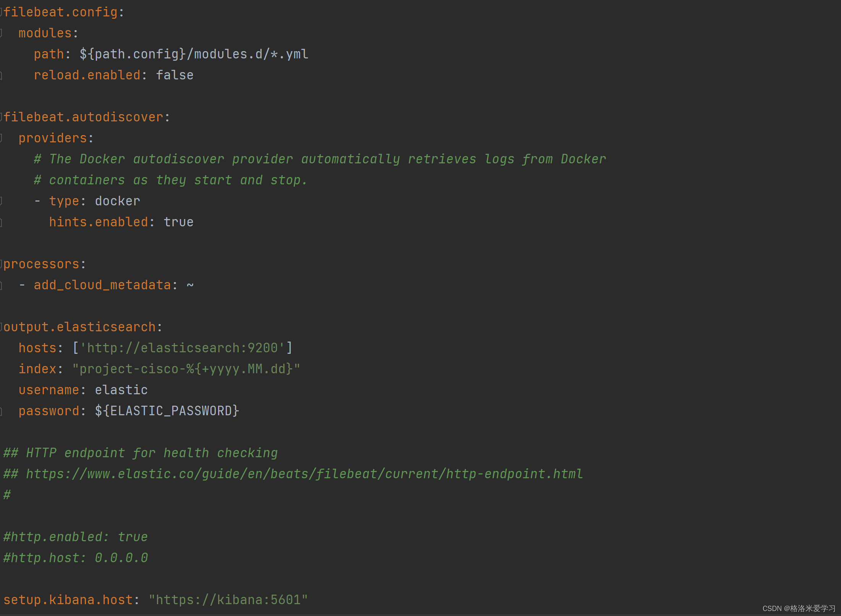
Task: Click the 'hints.enabled' key
Action: pos(99,222)
